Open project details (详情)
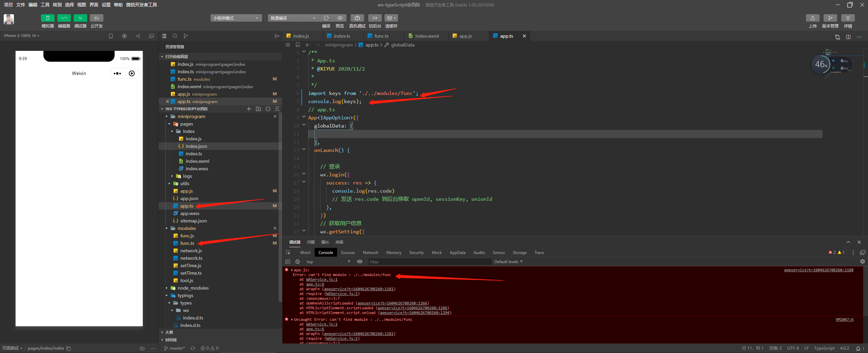 click(x=848, y=18)
